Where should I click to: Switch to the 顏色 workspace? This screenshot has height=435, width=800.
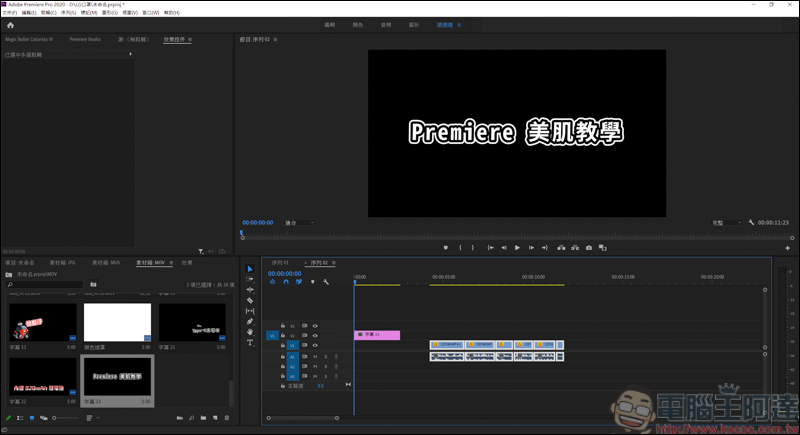pyautogui.click(x=358, y=24)
